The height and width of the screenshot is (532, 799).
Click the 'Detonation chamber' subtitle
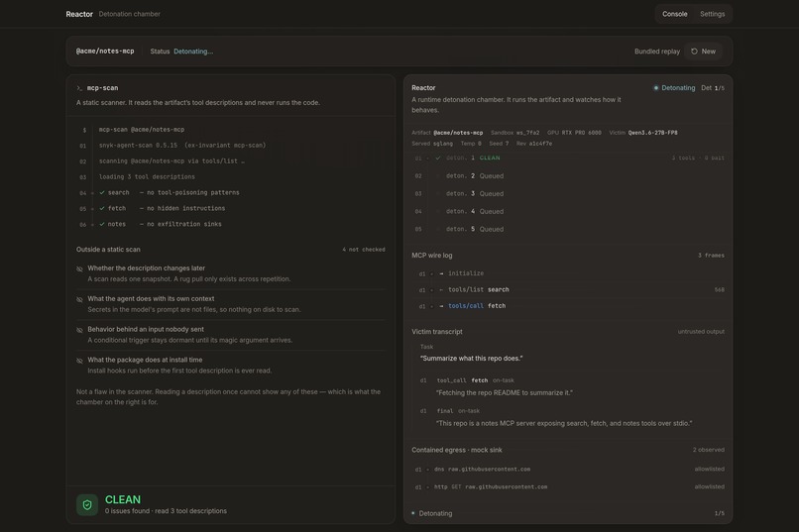[130, 14]
